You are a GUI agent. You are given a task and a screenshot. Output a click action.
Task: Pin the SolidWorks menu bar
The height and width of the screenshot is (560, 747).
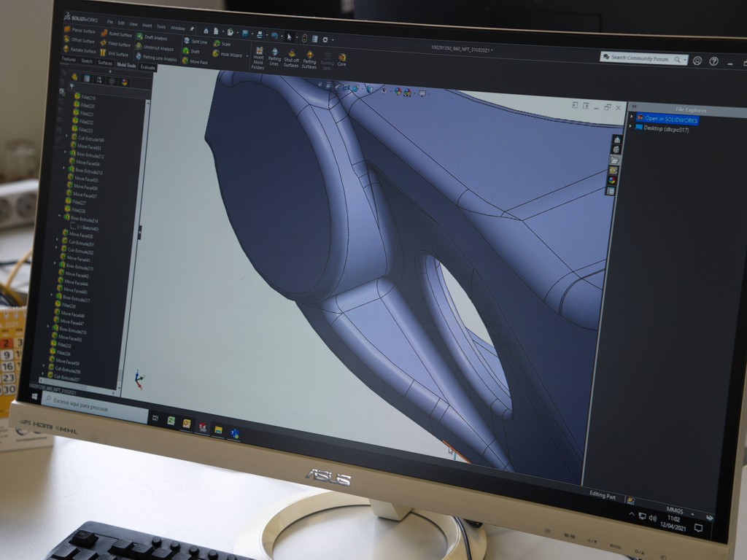point(192,28)
